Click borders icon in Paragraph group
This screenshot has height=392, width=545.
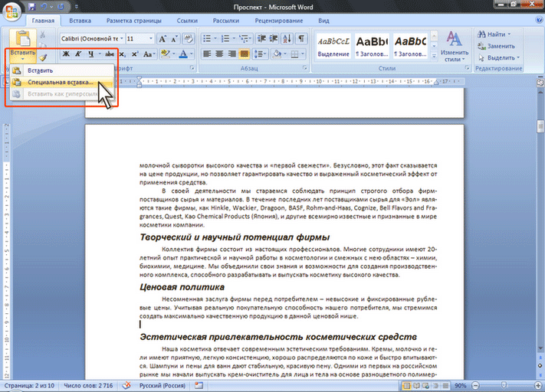[x=295, y=54]
